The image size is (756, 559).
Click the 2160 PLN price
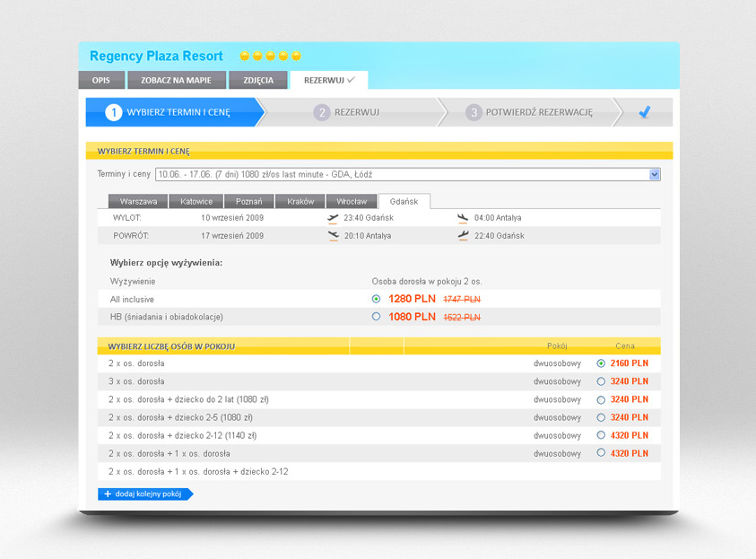point(630,363)
